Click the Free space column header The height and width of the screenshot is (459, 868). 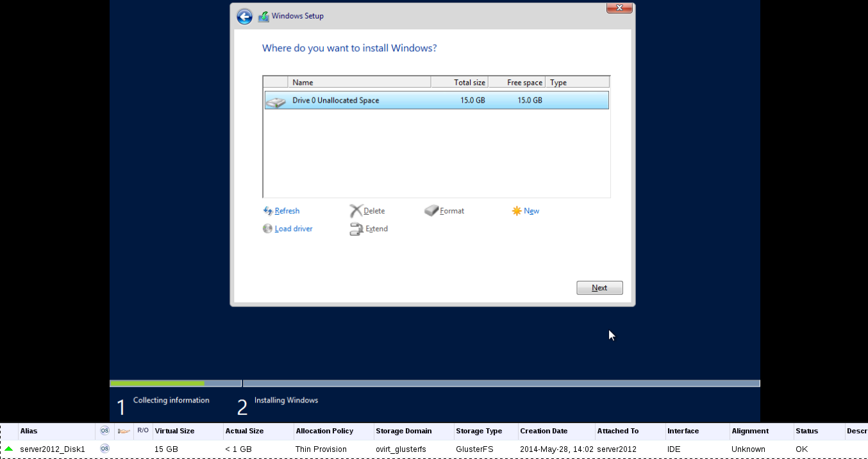517,83
